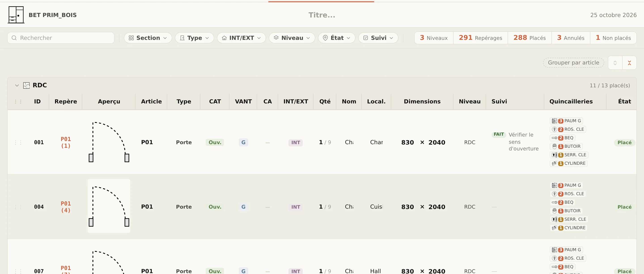Click the SERR. CLE lock icon in row 004
Screen dimensions: 644x274
554,219
